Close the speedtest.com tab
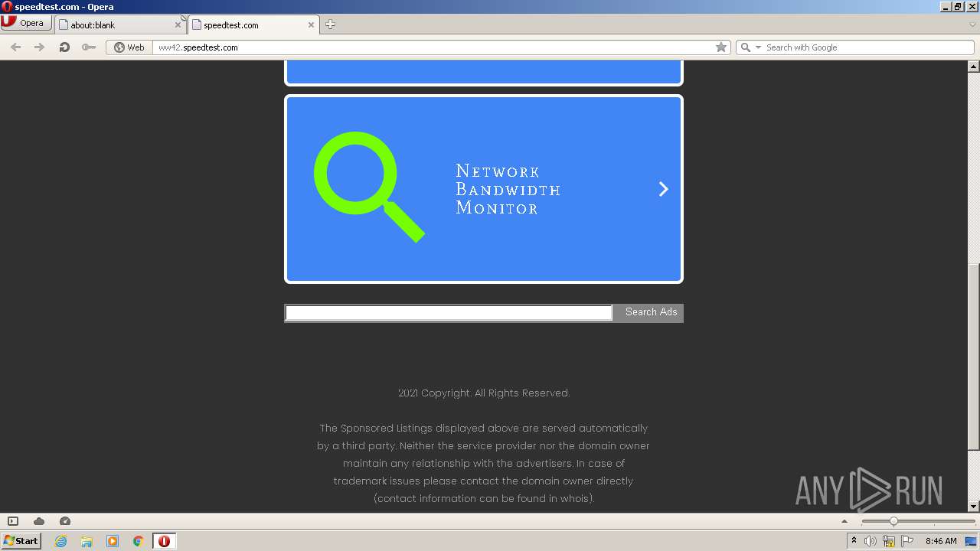Image resolution: width=980 pixels, height=551 pixels. pyautogui.click(x=311, y=24)
